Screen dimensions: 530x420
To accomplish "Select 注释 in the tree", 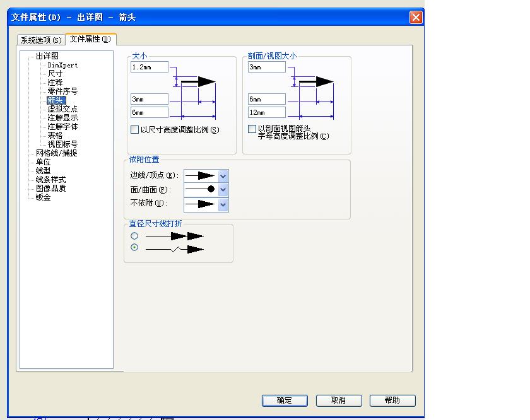I will pyautogui.click(x=55, y=83).
